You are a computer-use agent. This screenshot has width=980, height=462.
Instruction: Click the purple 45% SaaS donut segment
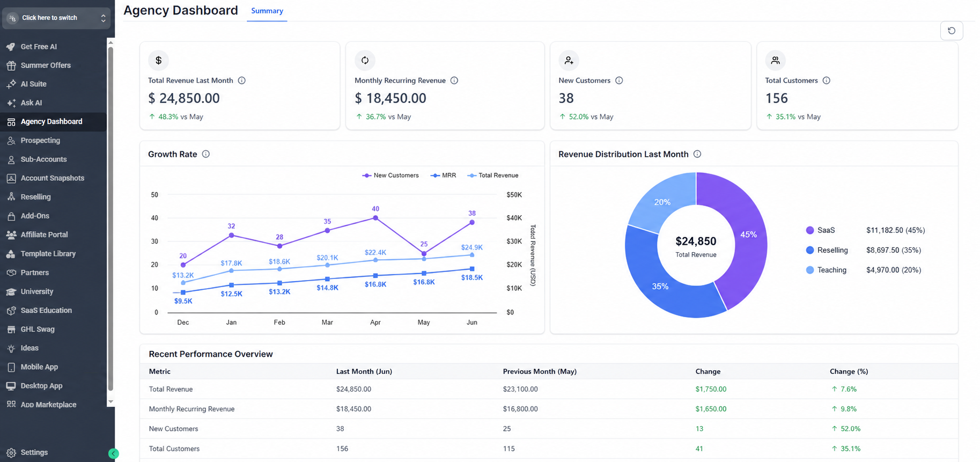tap(748, 234)
